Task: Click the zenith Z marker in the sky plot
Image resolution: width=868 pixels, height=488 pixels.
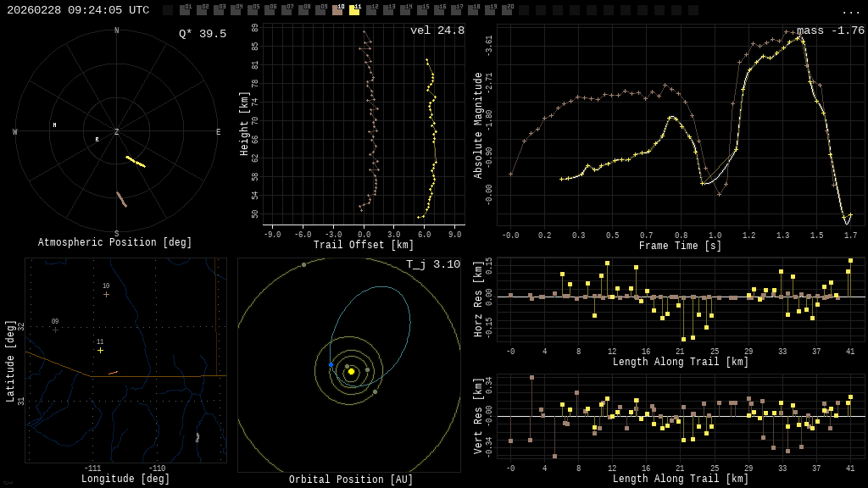Action: [117, 132]
